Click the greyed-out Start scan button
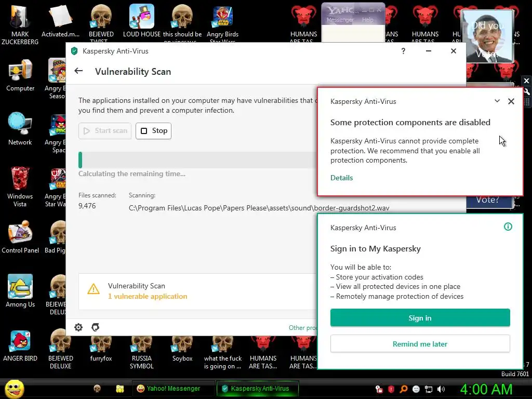 pyautogui.click(x=105, y=130)
